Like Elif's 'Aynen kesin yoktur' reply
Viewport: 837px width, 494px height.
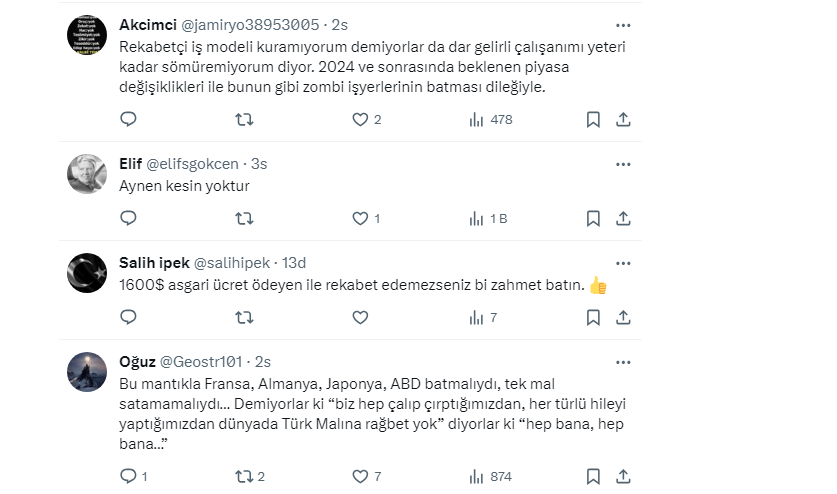pyautogui.click(x=360, y=218)
